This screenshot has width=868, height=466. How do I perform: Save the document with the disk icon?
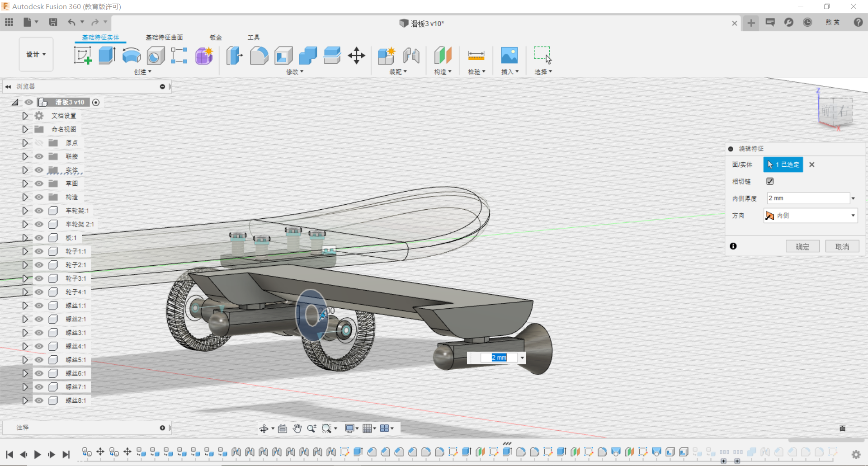[x=53, y=22]
